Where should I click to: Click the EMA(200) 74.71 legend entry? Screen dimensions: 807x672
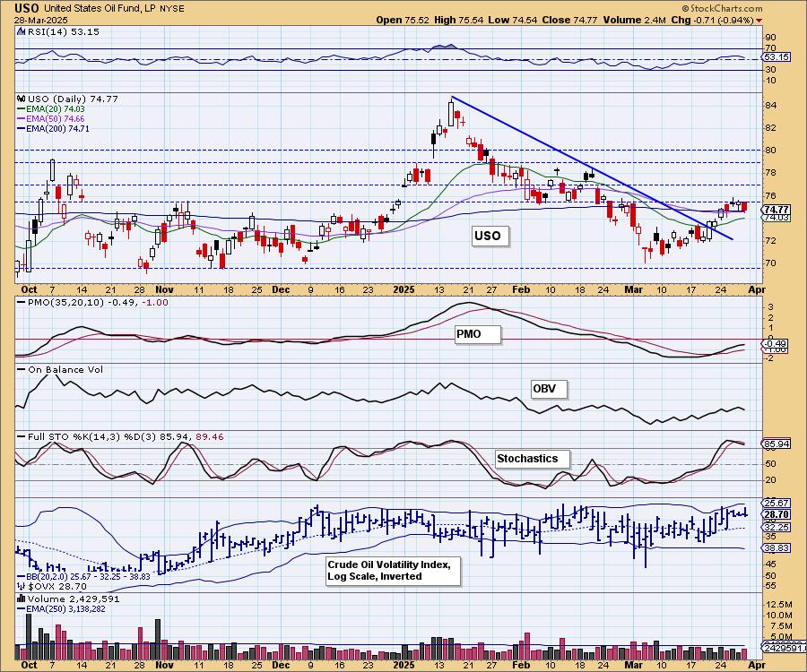coord(53,128)
